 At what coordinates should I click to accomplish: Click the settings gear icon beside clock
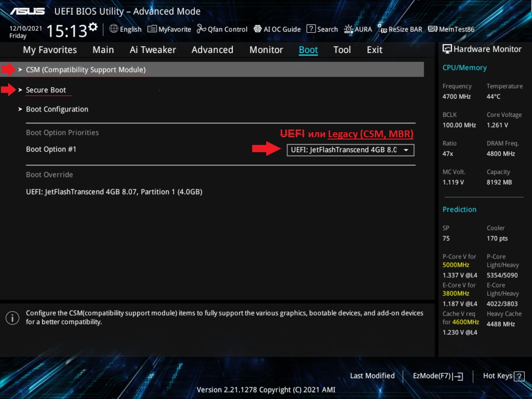coord(93,27)
